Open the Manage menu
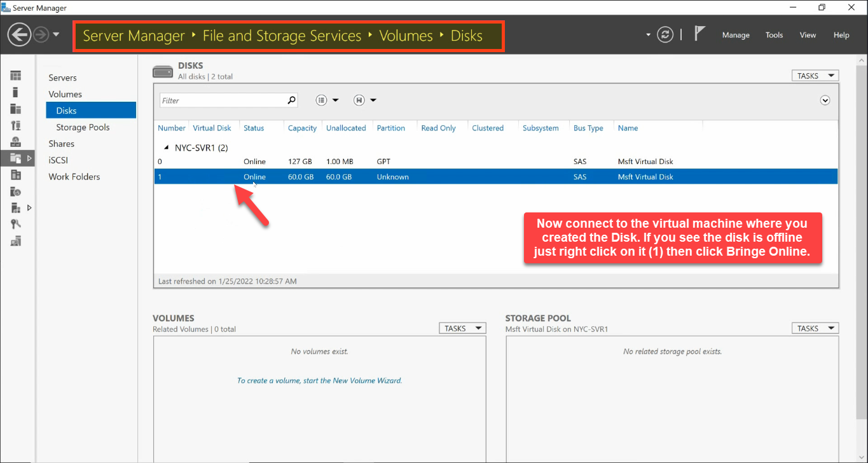This screenshot has width=868, height=463. pos(736,35)
